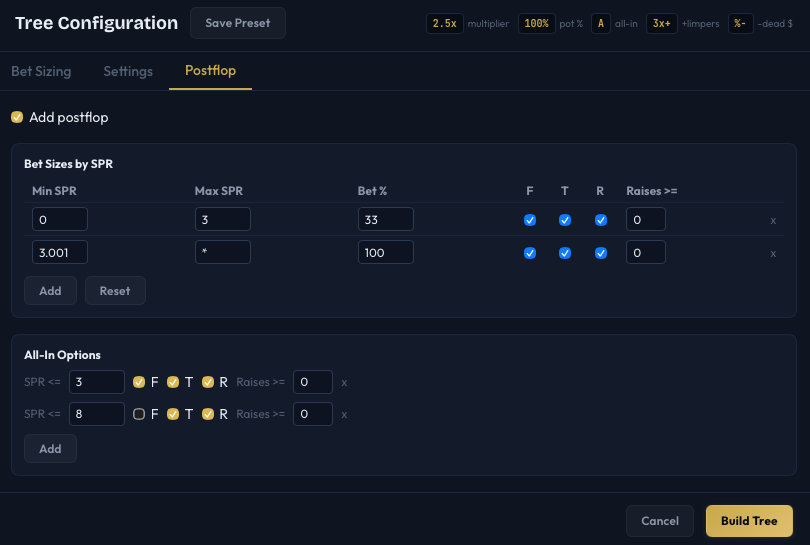Viewport: 810px width, 545px height.
Task: Enable Flop checkbox for SPR <= 8
Action: point(139,414)
